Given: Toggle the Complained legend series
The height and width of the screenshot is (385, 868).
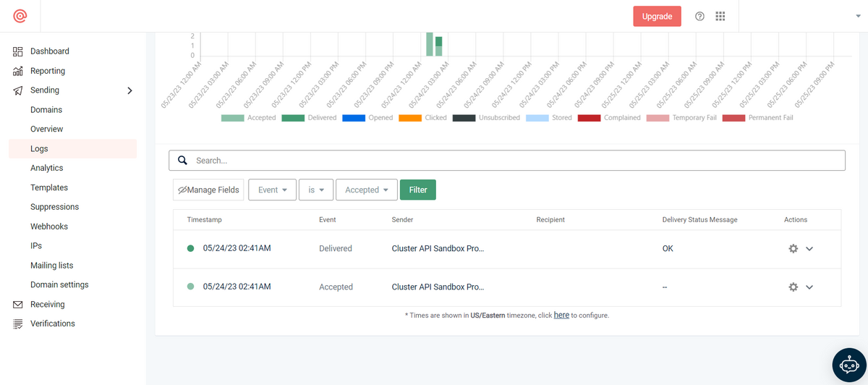Looking at the screenshot, I should point(609,117).
